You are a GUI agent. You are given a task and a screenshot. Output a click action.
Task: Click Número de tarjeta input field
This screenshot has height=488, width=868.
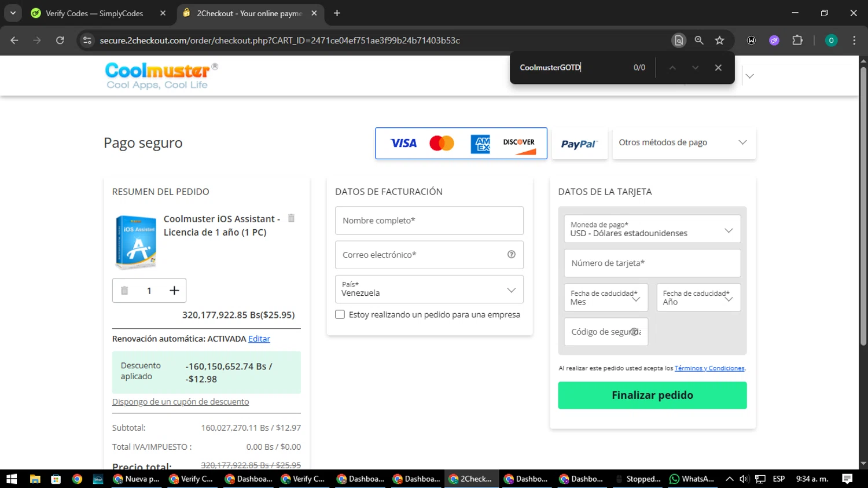click(652, 263)
